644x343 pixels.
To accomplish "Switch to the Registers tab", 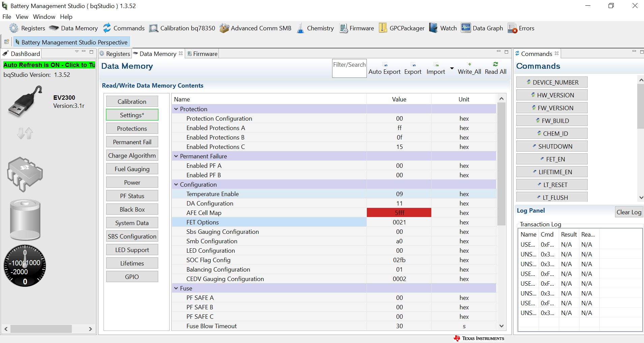I will click(115, 54).
